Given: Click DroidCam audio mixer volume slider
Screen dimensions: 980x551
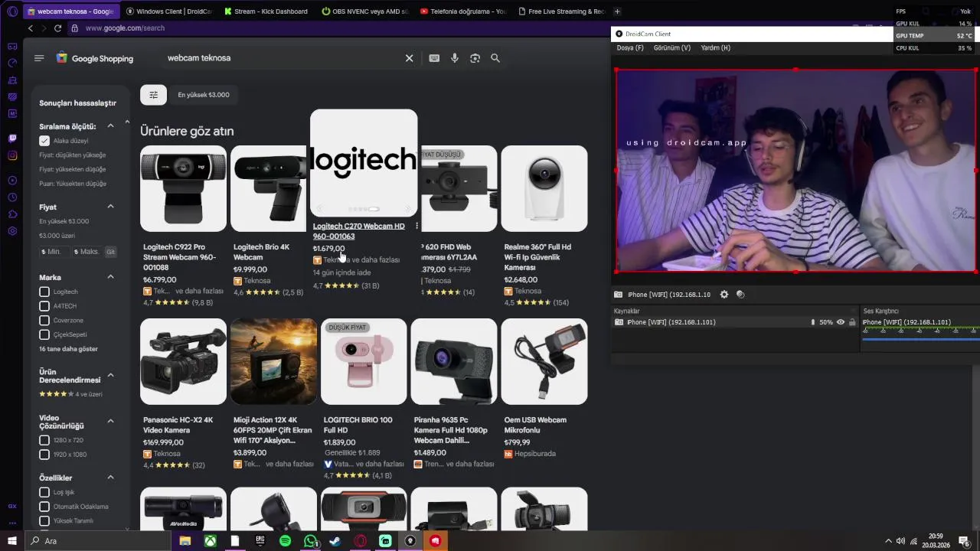Looking at the screenshot, I should pyautogui.click(x=920, y=338).
